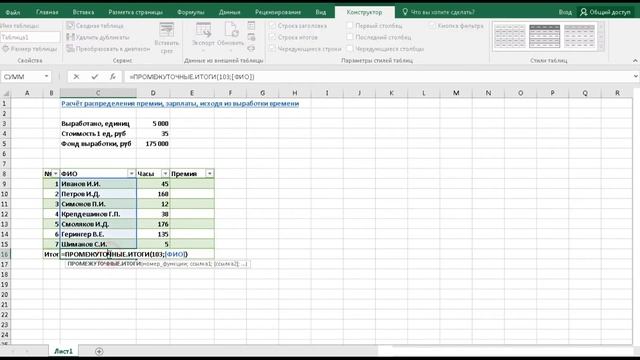This screenshot has width=640, height=360.
Task: Enable Последний столбец checkbox
Action: pos(350,37)
